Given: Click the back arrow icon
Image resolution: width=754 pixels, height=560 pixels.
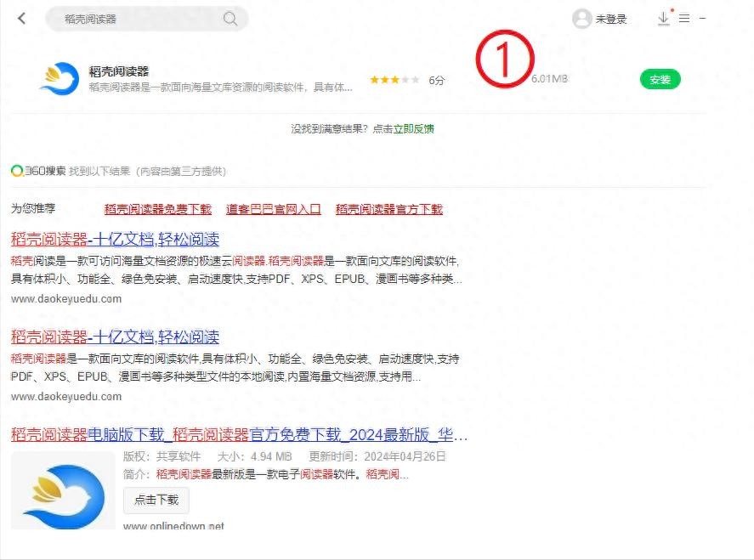Looking at the screenshot, I should (22, 19).
